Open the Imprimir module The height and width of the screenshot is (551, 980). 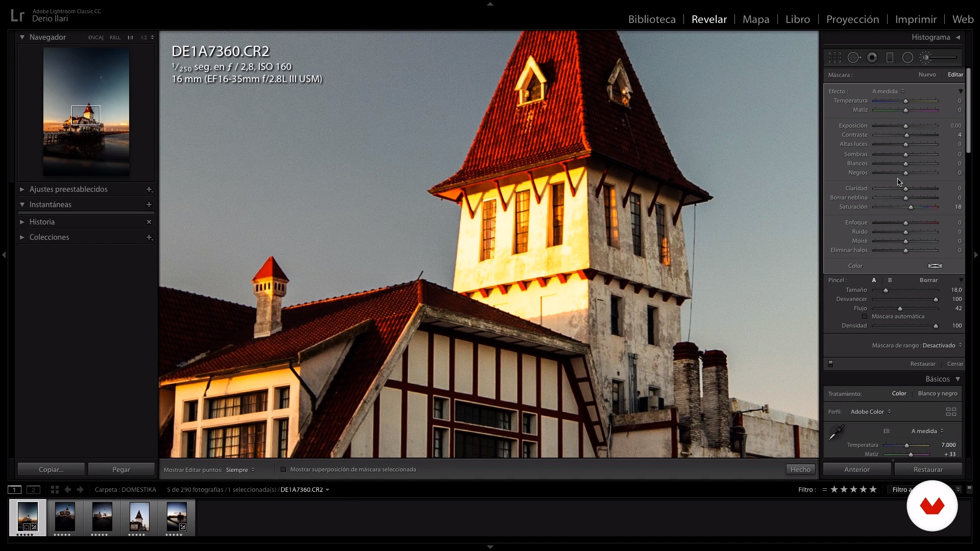tap(916, 19)
